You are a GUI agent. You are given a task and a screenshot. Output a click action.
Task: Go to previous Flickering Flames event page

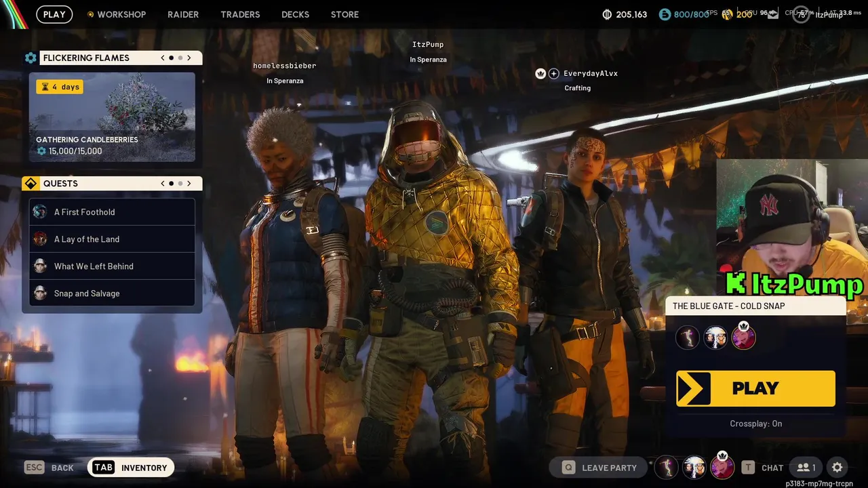click(x=163, y=58)
